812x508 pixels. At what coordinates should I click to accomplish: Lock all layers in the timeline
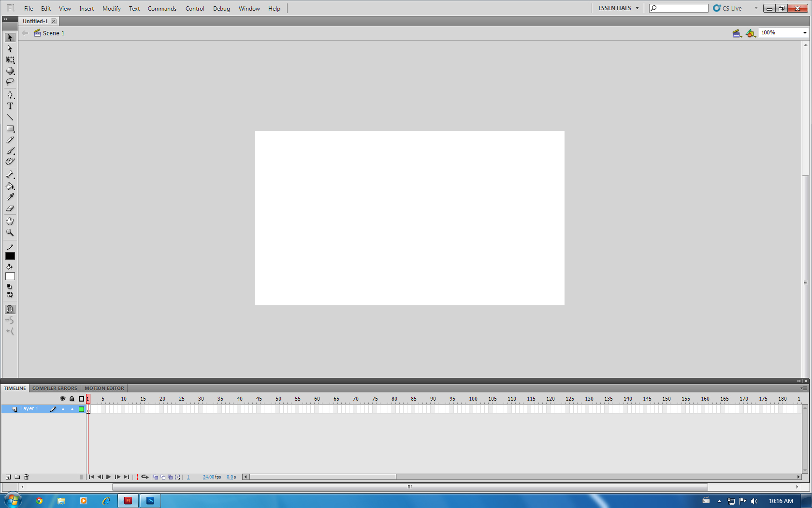click(x=72, y=399)
